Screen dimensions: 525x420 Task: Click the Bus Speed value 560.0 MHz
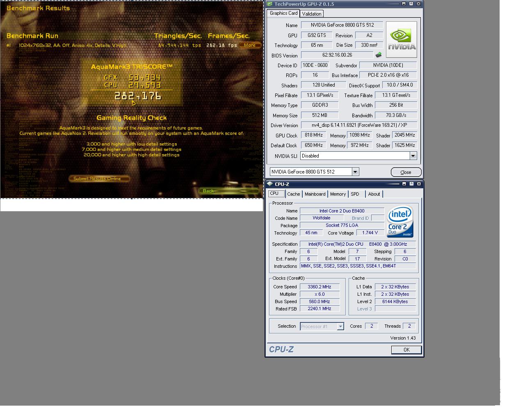coord(320,301)
